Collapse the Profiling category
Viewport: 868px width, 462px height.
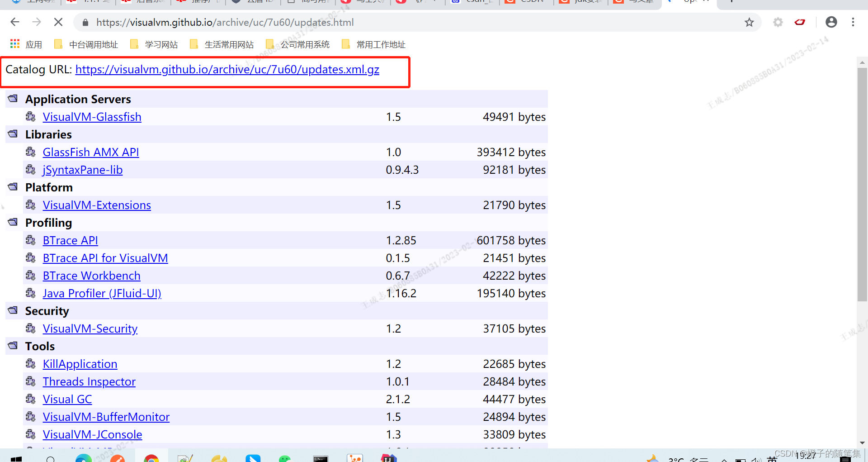point(12,222)
